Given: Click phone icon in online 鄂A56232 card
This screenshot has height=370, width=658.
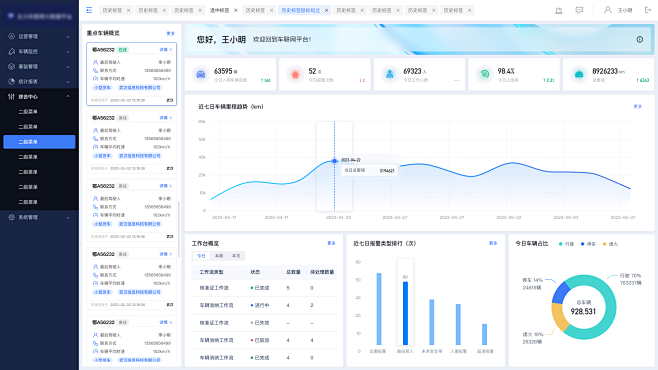Looking at the screenshot, I should (x=95, y=70).
